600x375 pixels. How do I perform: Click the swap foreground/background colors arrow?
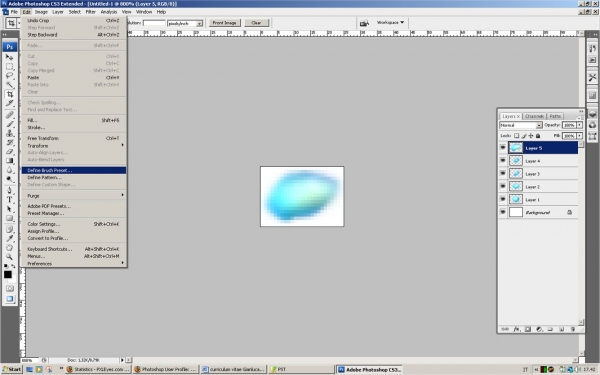coord(13,266)
